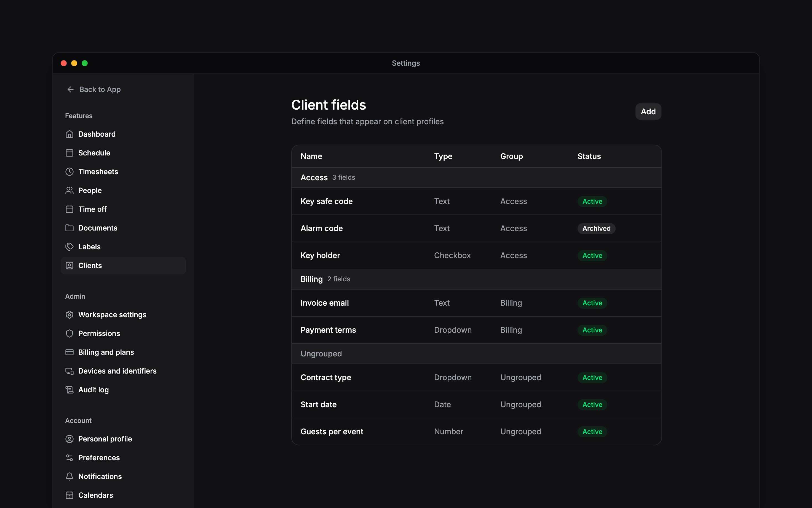The width and height of the screenshot is (812, 508).
Task: Open the Key safe code field
Action: (x=476, y=201)
